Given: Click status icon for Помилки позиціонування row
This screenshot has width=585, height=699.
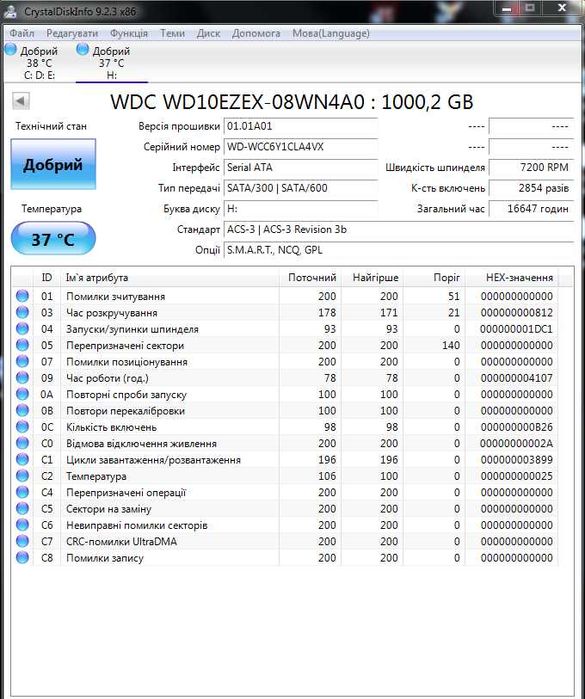Looking at the screenshot, I should [x=22, y=362].
